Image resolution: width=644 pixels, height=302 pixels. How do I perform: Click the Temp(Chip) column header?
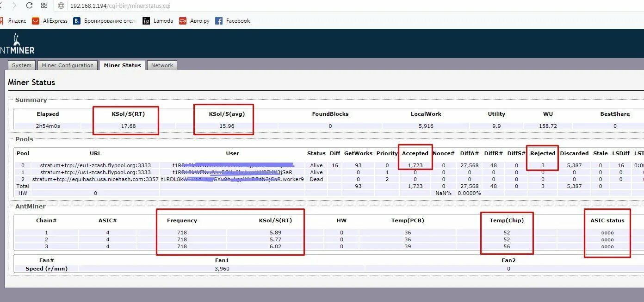pyautogui.click(x=507, y=220)
